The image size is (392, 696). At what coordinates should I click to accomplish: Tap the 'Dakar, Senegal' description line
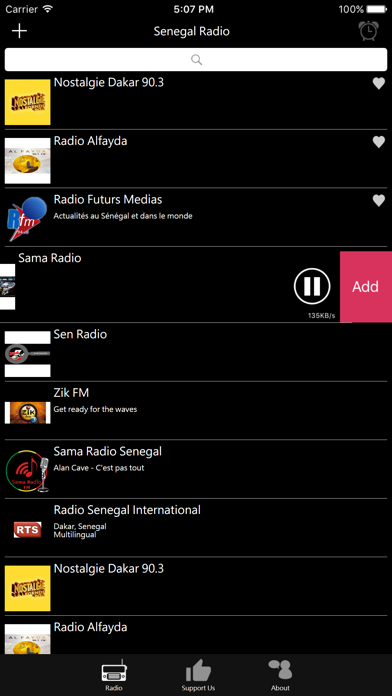[80, 526]
